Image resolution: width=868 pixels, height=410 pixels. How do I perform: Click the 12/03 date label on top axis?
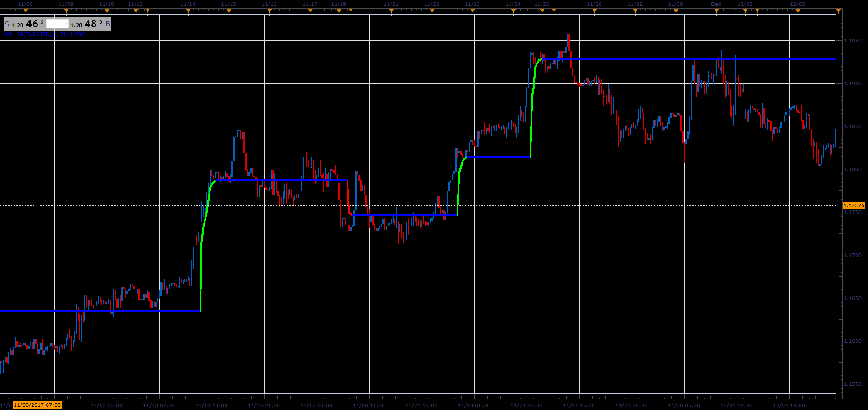tap(745, 4)
